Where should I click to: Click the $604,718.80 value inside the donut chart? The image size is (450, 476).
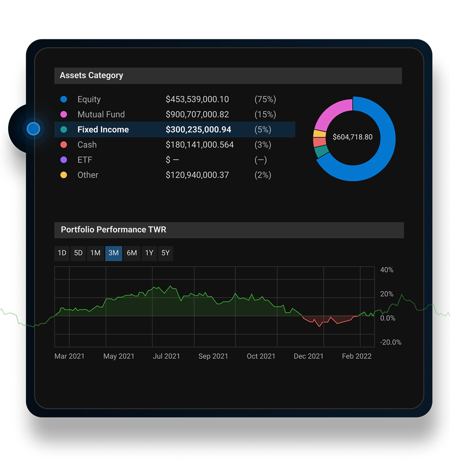click(x=353, y=137)
